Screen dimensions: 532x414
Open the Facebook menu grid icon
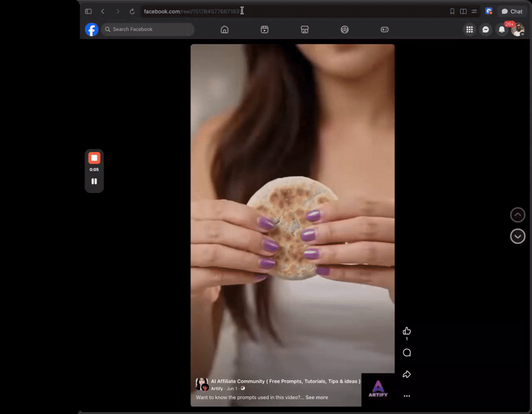point(469,30)
